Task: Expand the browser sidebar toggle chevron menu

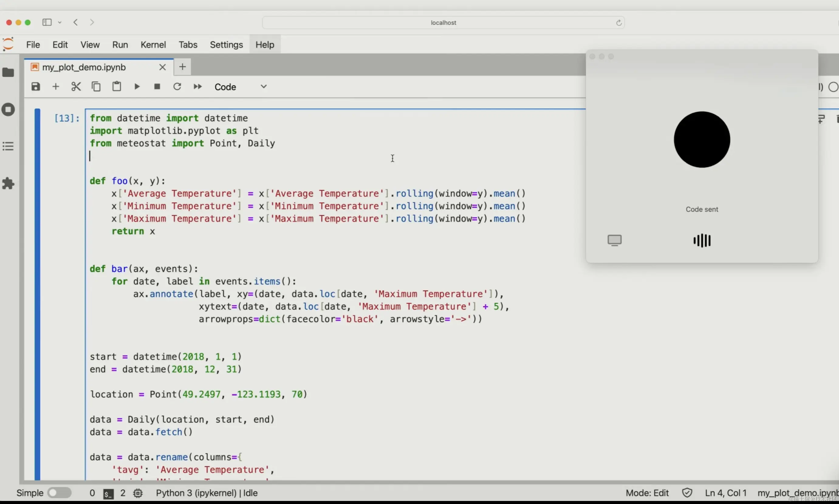Action: [x=60, y=22]
